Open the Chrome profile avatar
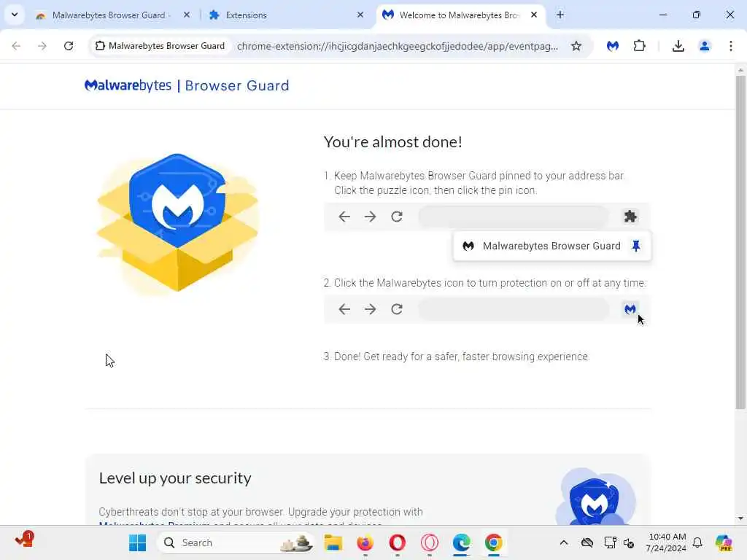The width and height of the screenshot is (747, 560). tap(704, 46)
